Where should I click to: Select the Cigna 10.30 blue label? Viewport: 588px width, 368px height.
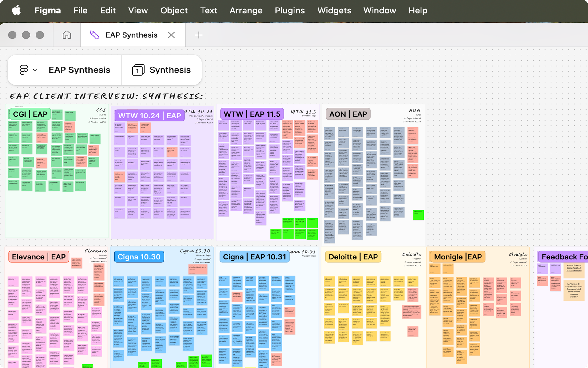(139, 257)
